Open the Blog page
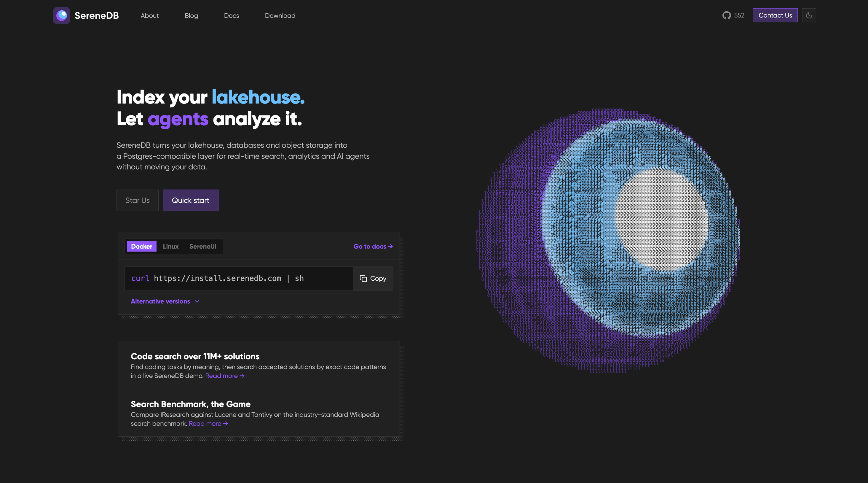 (192, 15)
